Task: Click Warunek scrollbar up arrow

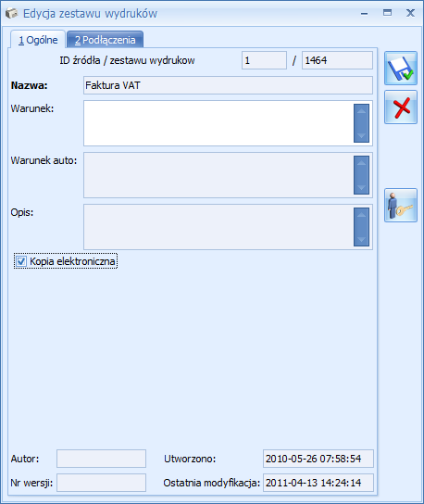Action: point(361,111)
